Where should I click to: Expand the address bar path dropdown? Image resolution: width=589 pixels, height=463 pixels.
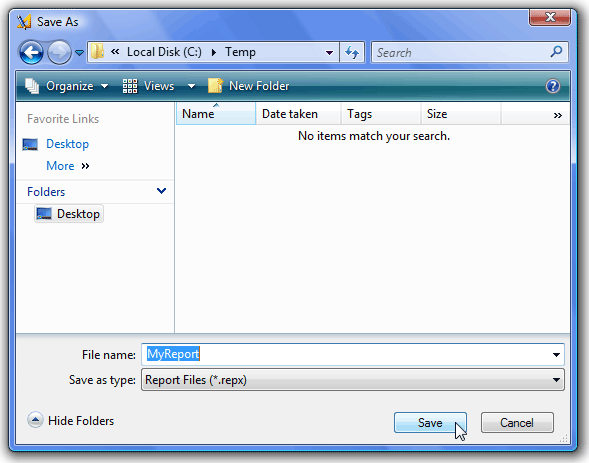click(329, 53)
